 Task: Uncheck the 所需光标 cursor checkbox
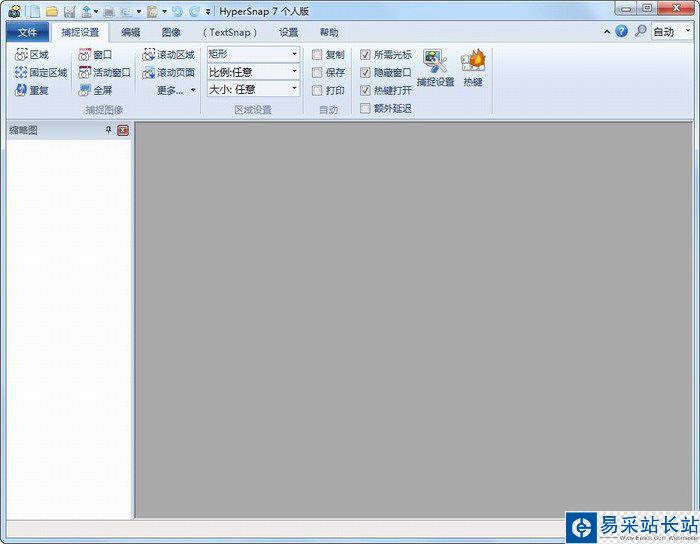coord(365,54)
